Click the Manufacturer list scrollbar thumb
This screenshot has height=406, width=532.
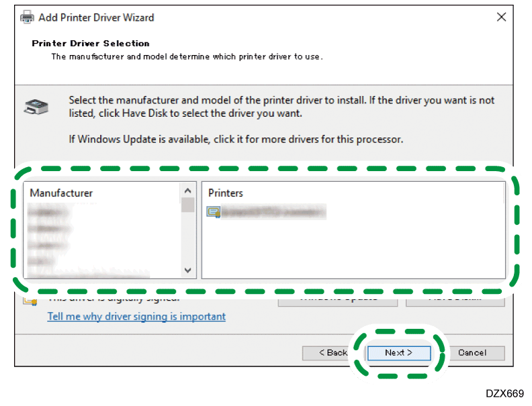[x=187, y=205]
